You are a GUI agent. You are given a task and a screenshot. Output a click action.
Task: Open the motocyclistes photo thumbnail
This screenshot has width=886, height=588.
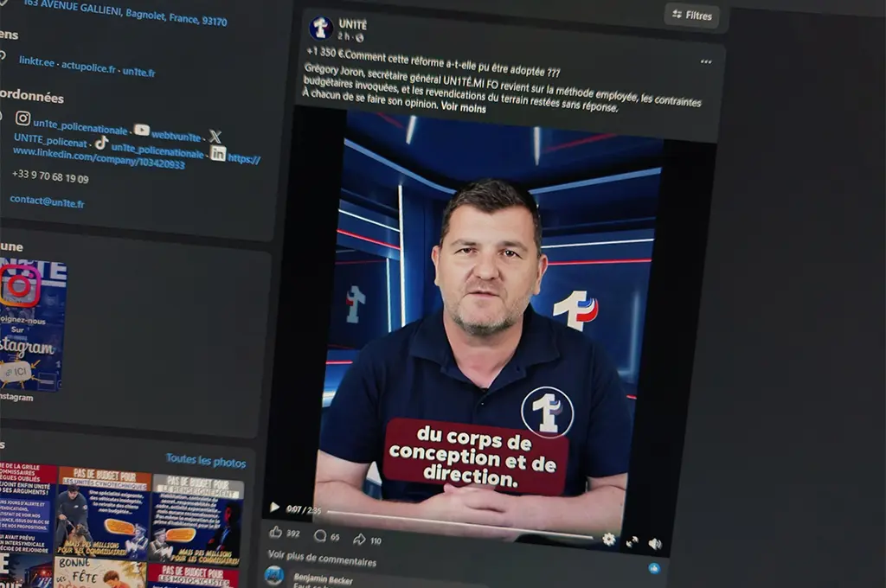tap(193, 576)
